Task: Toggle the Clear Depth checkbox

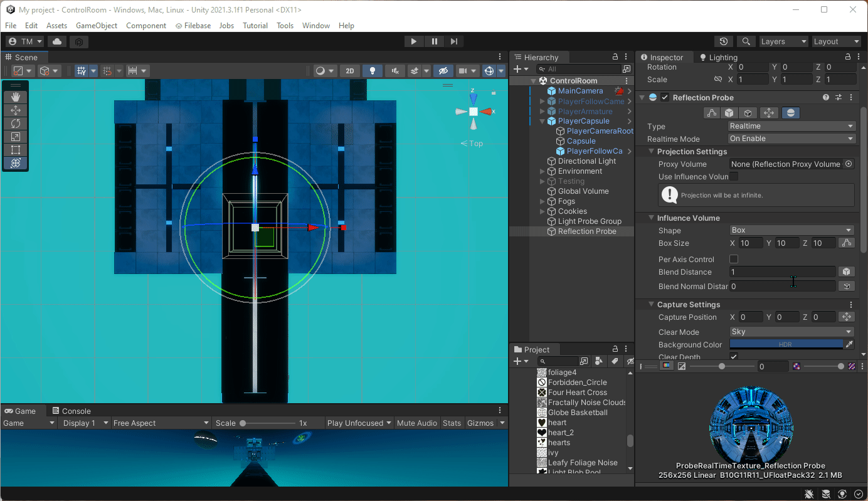Action: tap(733, 356)
